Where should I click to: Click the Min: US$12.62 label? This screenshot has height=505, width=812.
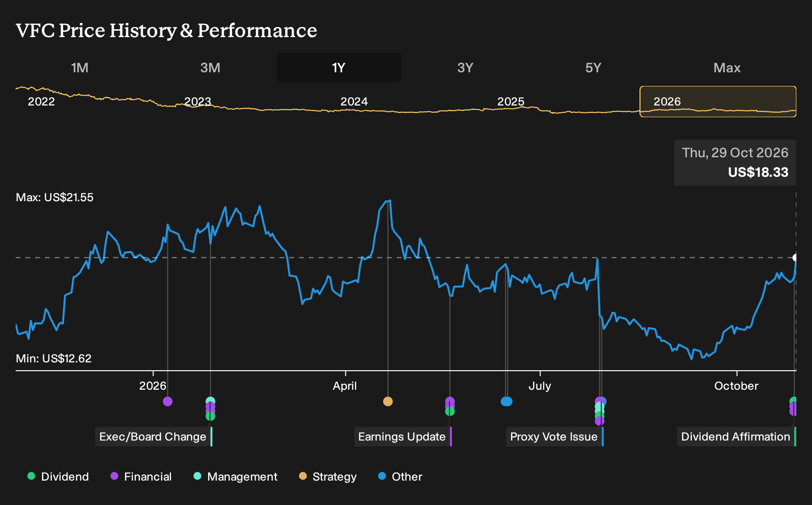[54, 358]
